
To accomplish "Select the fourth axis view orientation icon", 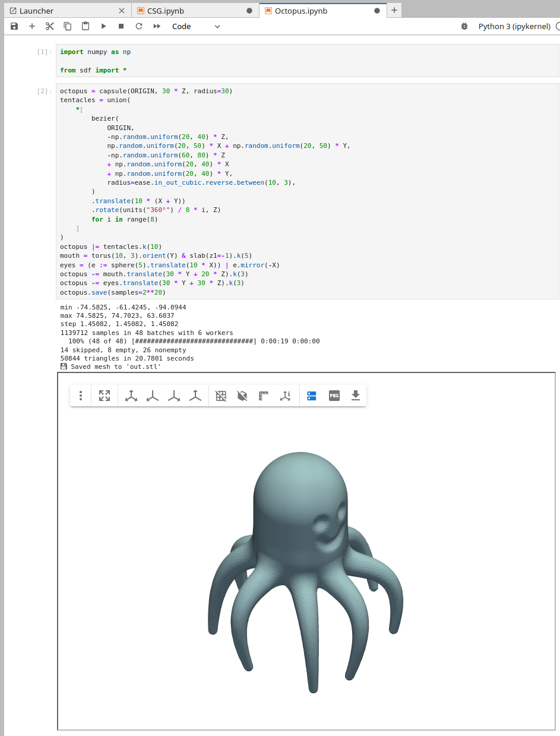I will 195,396.
